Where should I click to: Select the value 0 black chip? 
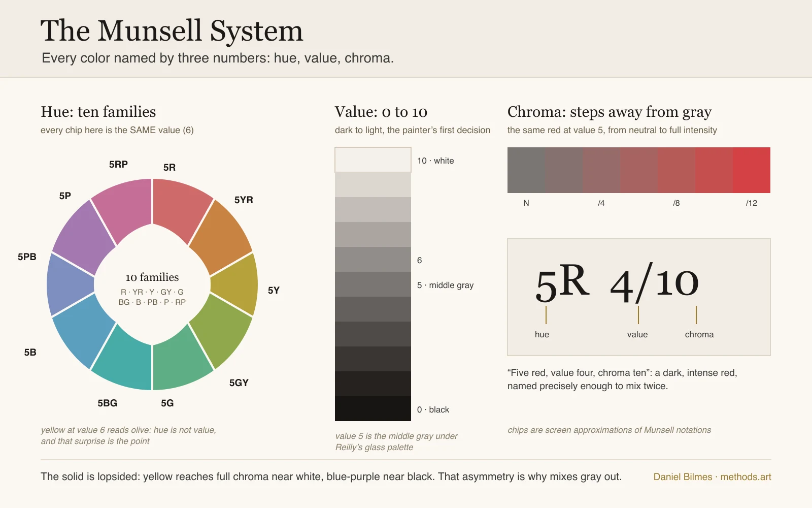coord(373,409)
